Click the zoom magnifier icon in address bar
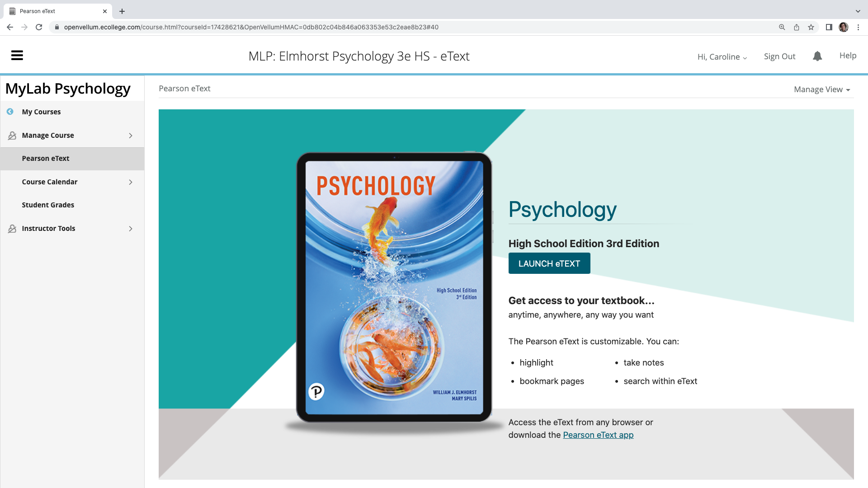Viewport: 868px width, 488px height. (x=782, y=27)
